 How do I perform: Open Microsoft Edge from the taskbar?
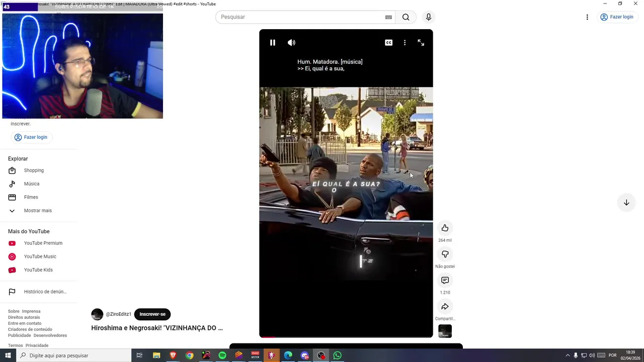click(288, 355)
